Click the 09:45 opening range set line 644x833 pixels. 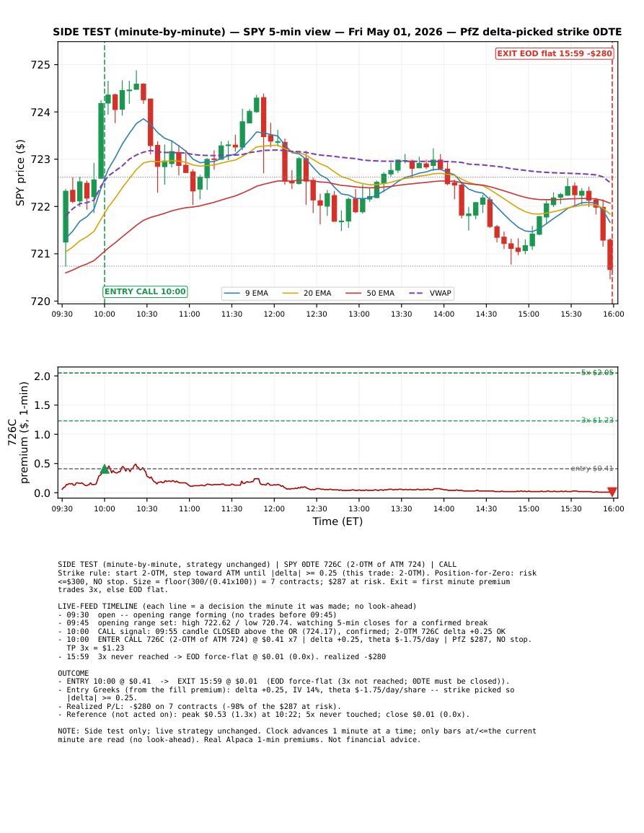point(273,622)
